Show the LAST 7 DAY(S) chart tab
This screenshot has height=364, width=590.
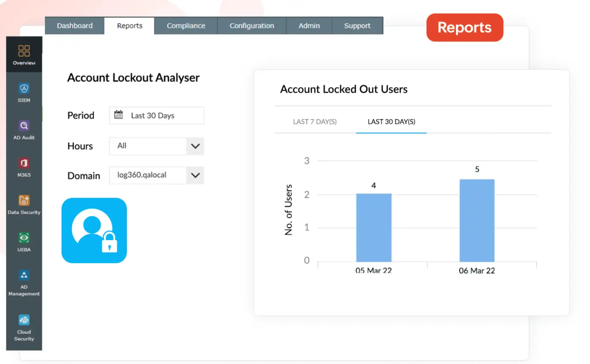315,122
